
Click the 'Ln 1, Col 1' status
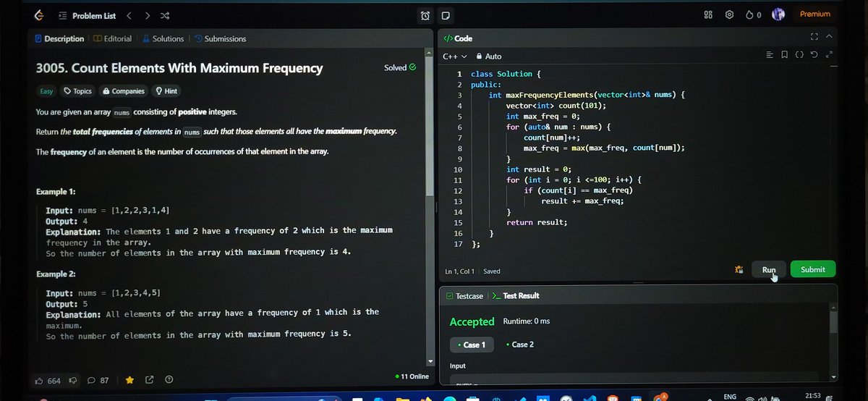[460, 271]
